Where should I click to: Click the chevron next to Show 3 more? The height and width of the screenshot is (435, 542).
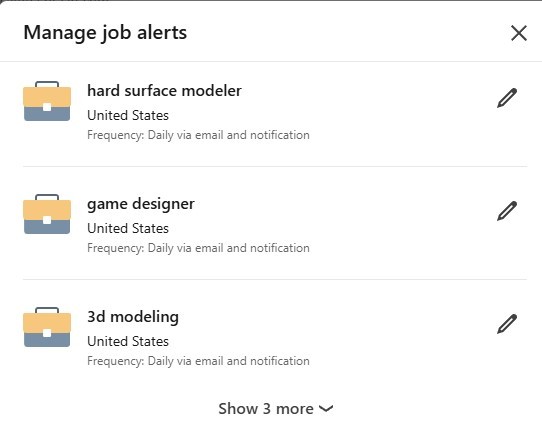coord(326,409)
